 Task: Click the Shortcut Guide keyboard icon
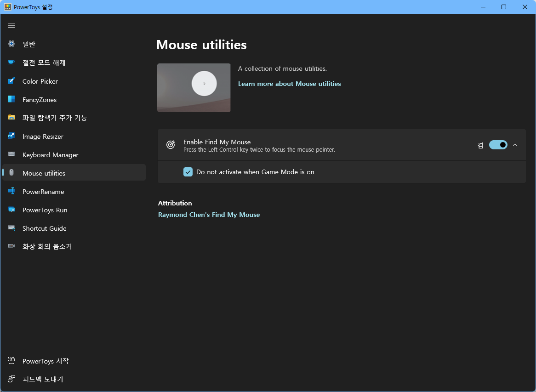[11, 228]
